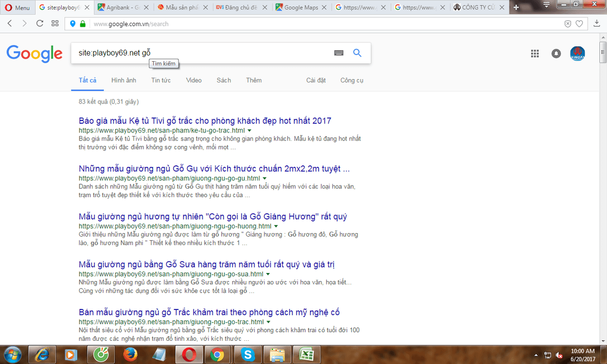Open the Cài đặt settings menu
The image size is (607, 364).
316,80
